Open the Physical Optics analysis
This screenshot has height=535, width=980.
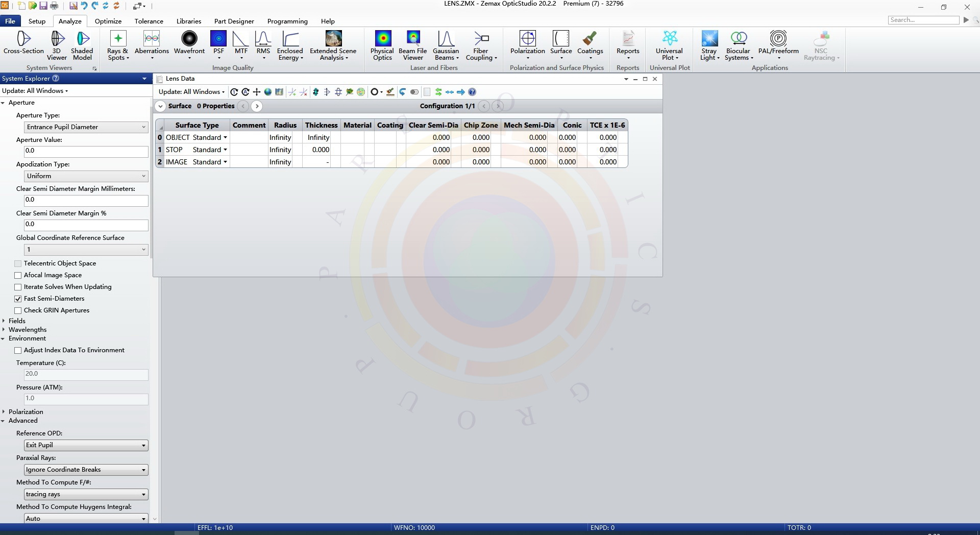382,45
